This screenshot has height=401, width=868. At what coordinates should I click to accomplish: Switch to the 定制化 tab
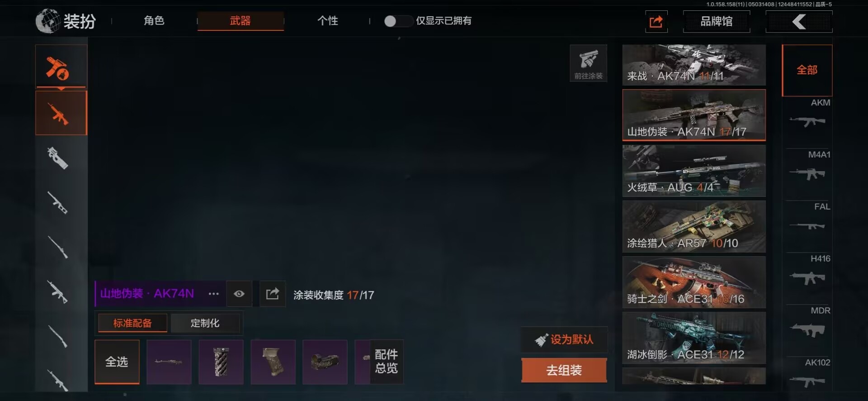click(x=205, y=323)
